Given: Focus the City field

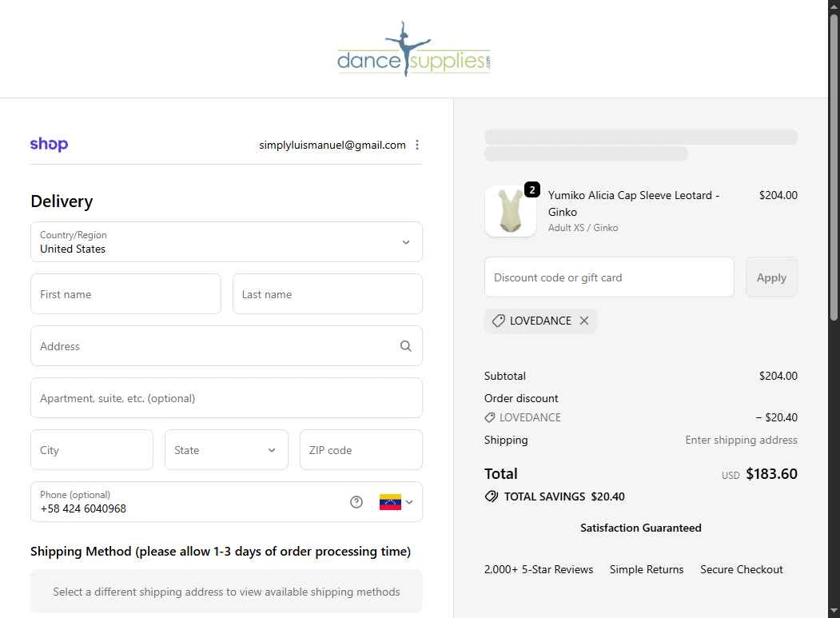Looking at the screenshot, I should pyautogui.click(x=92, y=449).
